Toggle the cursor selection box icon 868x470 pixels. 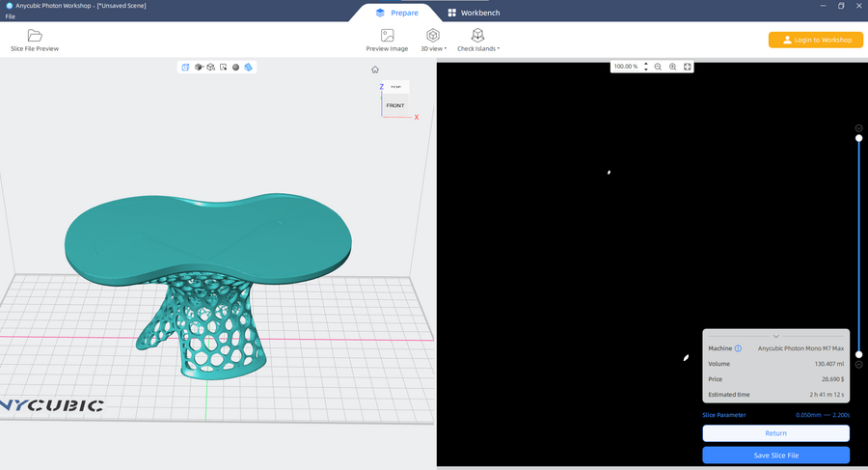pos(223,68)
